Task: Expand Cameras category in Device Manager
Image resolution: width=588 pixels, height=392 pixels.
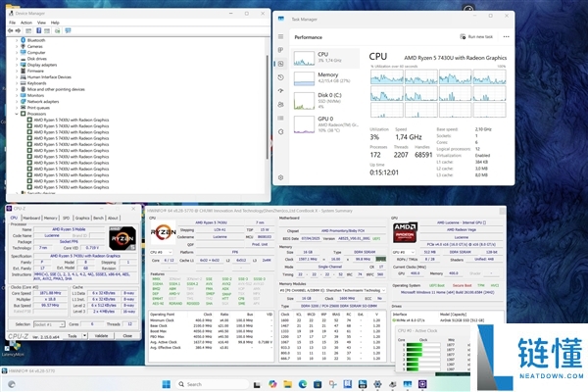Action: pos(17,46)
